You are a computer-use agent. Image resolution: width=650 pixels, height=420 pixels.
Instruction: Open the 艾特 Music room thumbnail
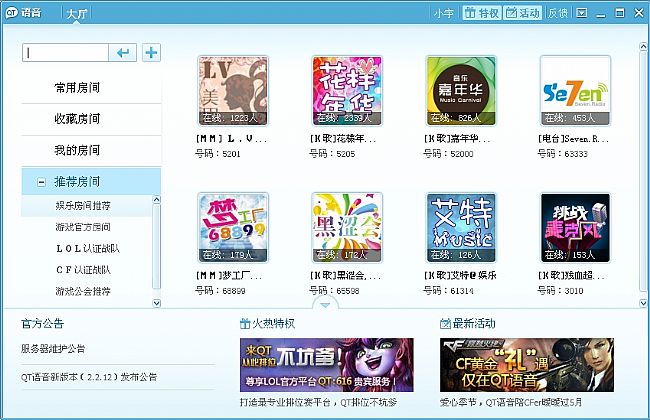(x=461, y=228)
